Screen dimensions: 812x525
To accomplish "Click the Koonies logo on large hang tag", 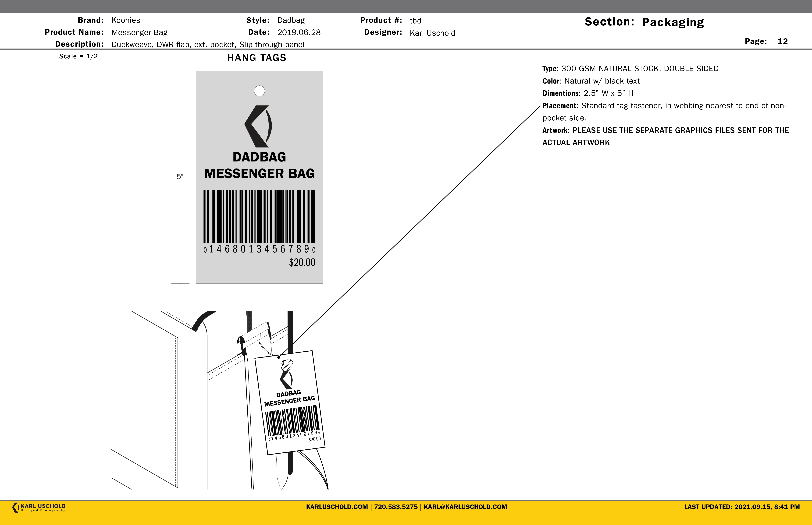I will click(x=258, y=126).
